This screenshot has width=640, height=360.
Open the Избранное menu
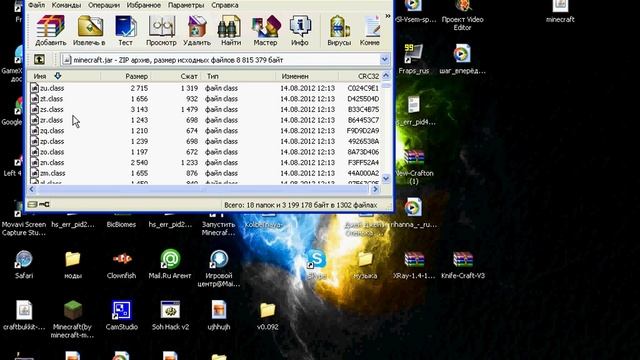[144, 5]
